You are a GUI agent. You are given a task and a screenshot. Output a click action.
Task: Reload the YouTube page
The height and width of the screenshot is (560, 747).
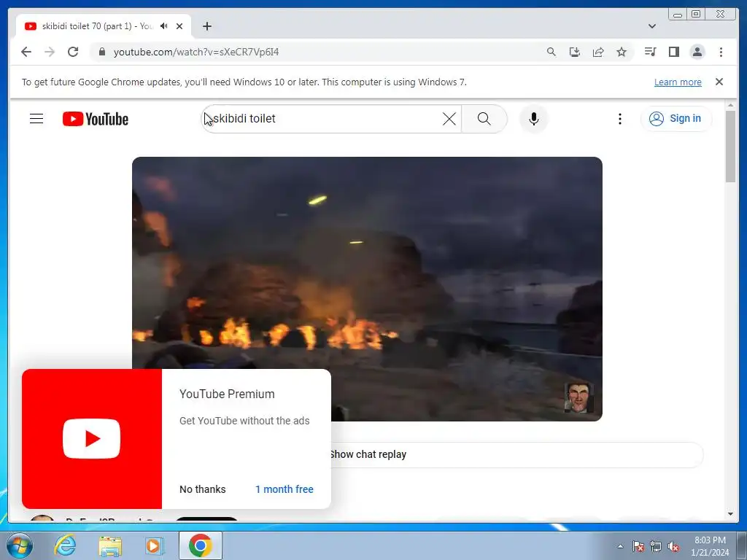point(73,52)
